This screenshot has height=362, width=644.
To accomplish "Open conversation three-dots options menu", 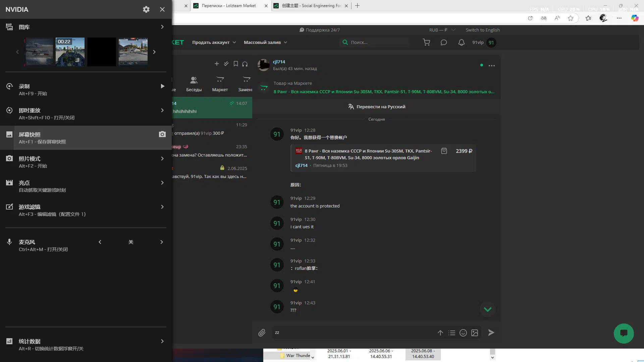I will click(x=492, y=65).
